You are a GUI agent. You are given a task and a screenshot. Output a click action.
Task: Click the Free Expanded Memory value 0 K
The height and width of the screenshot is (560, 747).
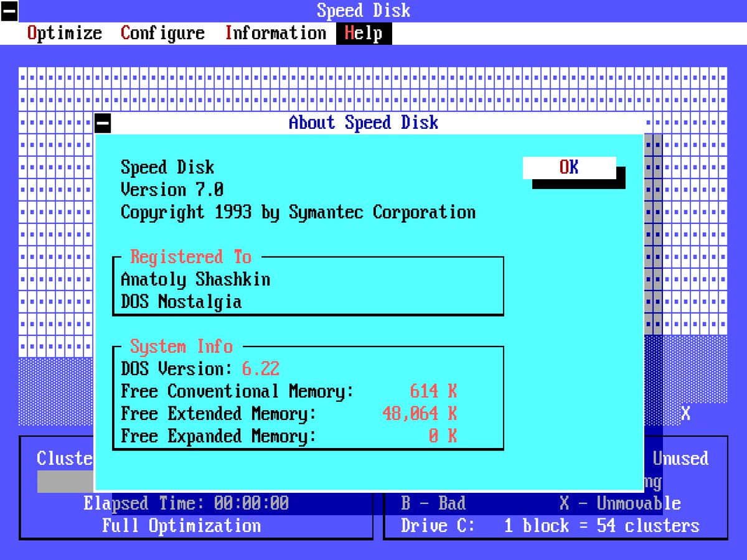443,436
